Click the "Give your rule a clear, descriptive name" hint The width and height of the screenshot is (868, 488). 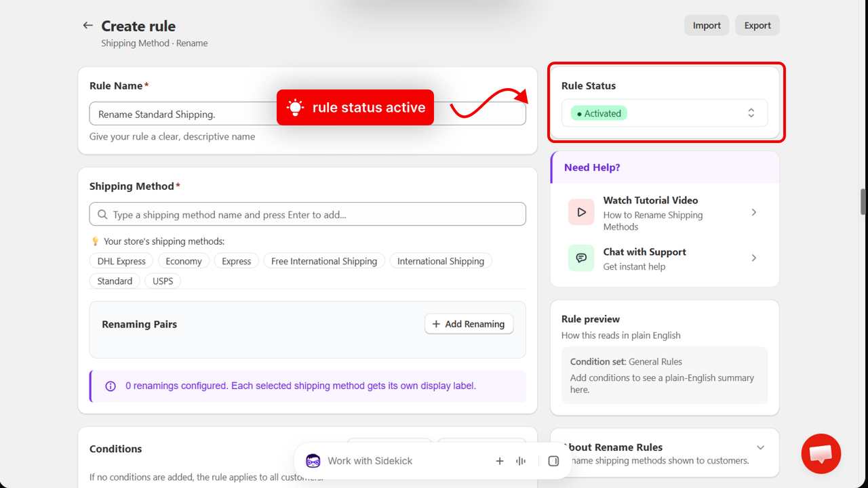click(172, 136)
